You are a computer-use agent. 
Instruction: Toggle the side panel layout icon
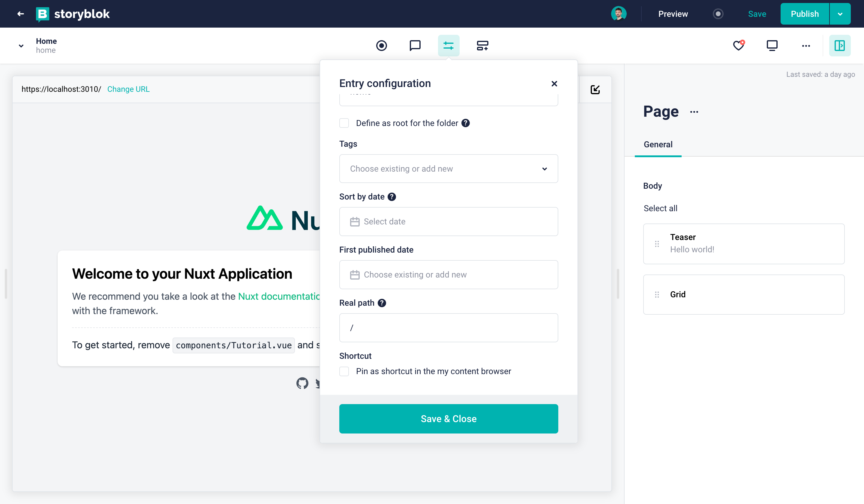(x=840, y=46)
